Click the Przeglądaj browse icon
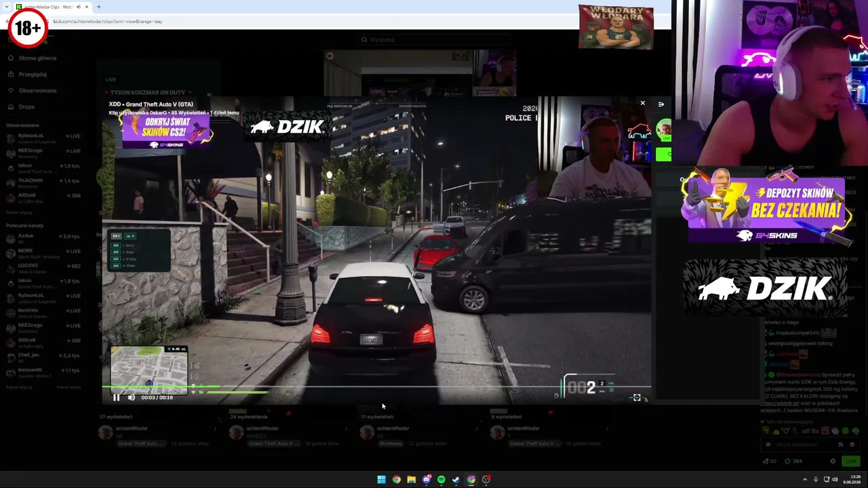Viewport: 868px width, 488px height. tap(10, 75)
